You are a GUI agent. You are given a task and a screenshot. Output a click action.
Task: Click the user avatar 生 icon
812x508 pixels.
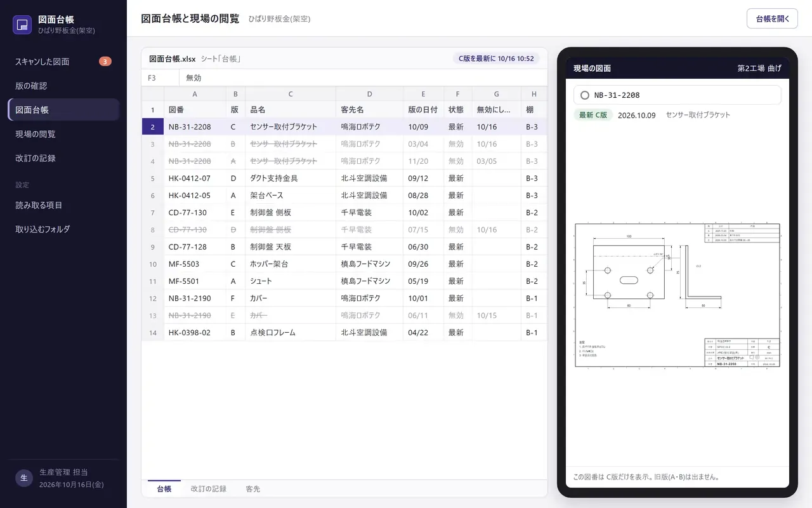click(x=24, y=478)
